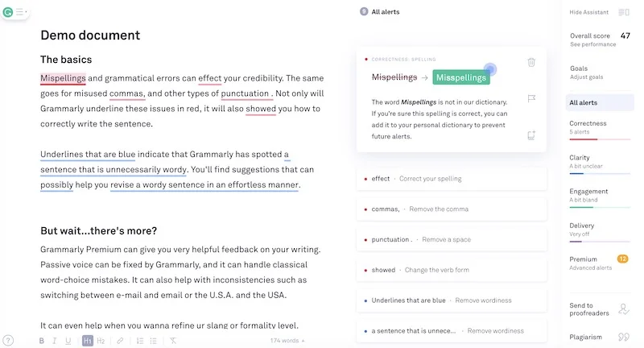Open the punctuation remove a space alert
Viewport: 644px width, 348px height.
click(x=452, y=239)
